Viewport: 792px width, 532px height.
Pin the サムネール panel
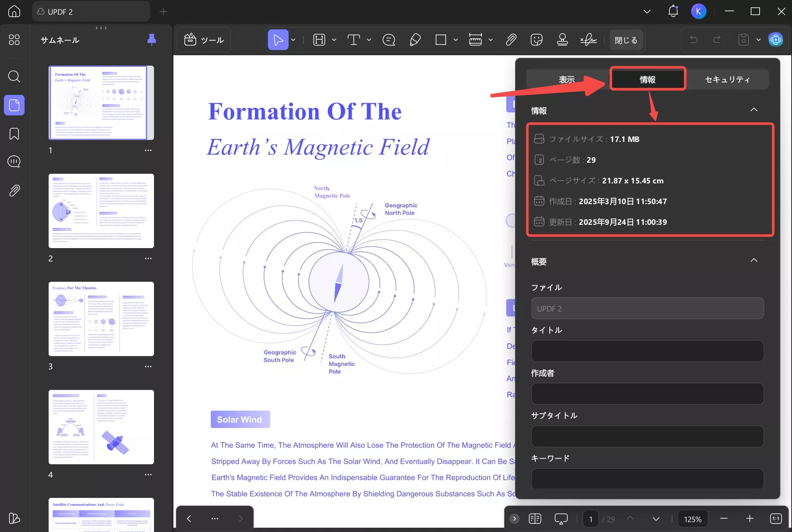tap(151, 40)
